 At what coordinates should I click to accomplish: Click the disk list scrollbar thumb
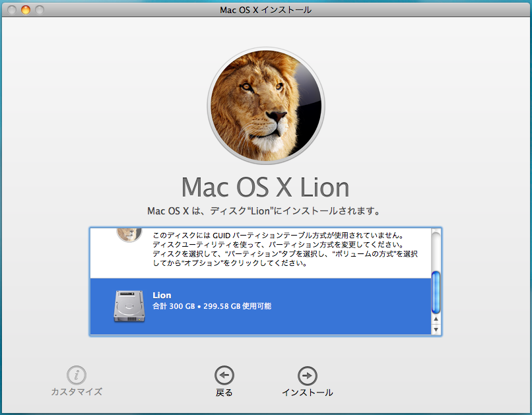click(436, 292)
